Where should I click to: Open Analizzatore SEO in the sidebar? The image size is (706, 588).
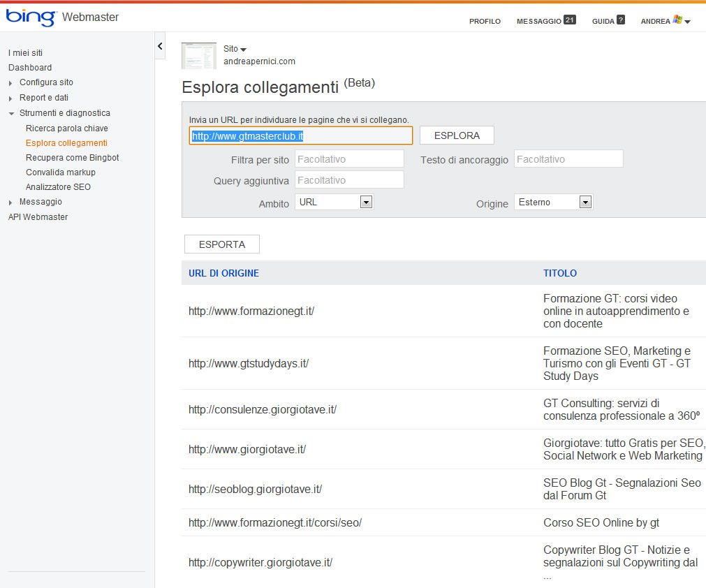(x=58, y=187)
